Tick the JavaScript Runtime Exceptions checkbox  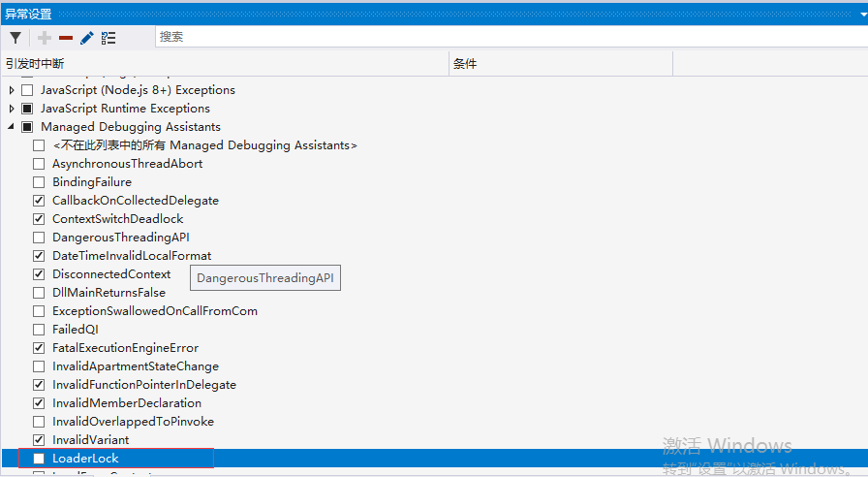(27, 109)
